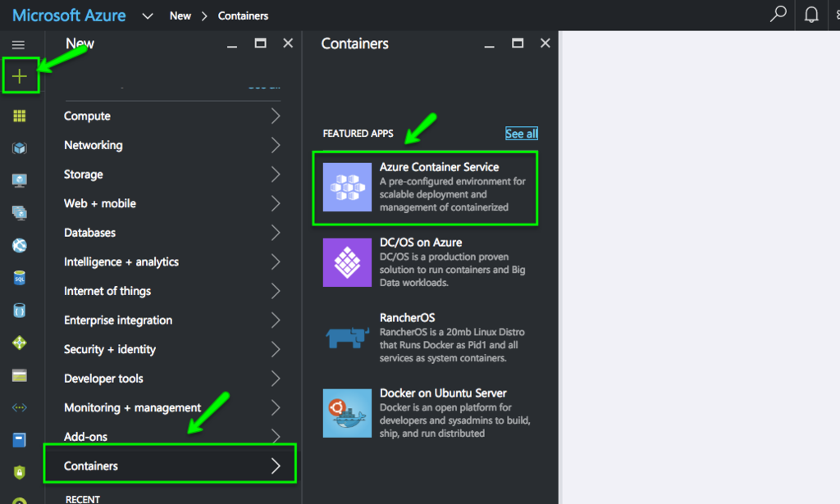
Task: Open RancherOS title
Action: 407,318
